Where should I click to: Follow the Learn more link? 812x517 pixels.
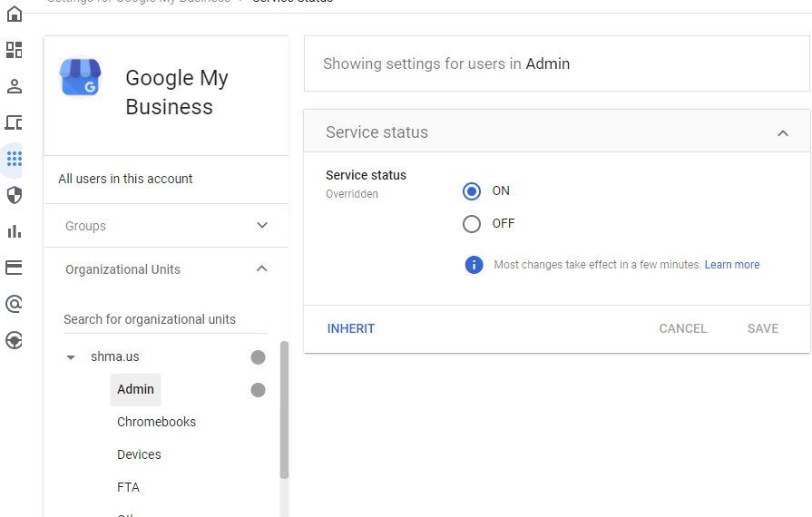732,265
